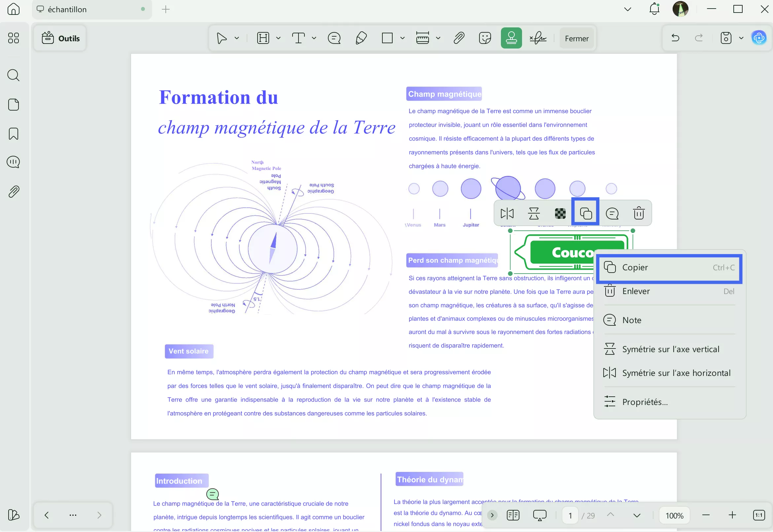This screenshot has width=773, height=532.
Task: Open the bookmarks panel from the sidebar
Action: click(x=14, y=134)
